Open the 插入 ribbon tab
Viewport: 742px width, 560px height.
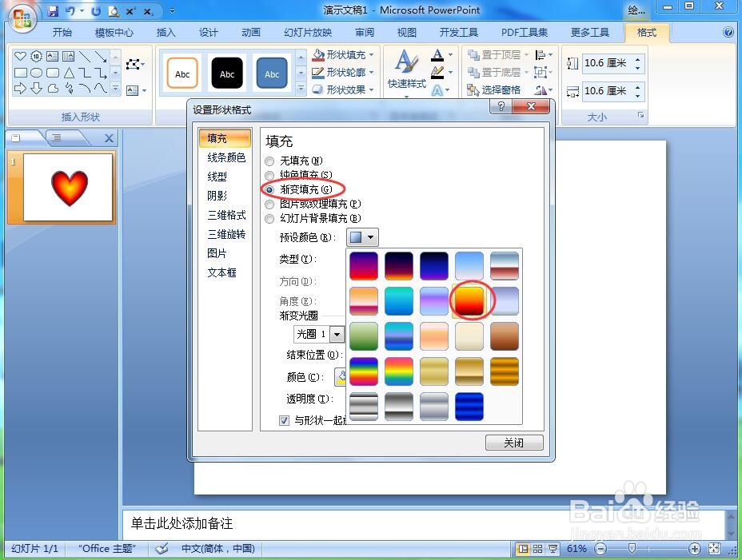pyautogui.click(x=166, y=32)
